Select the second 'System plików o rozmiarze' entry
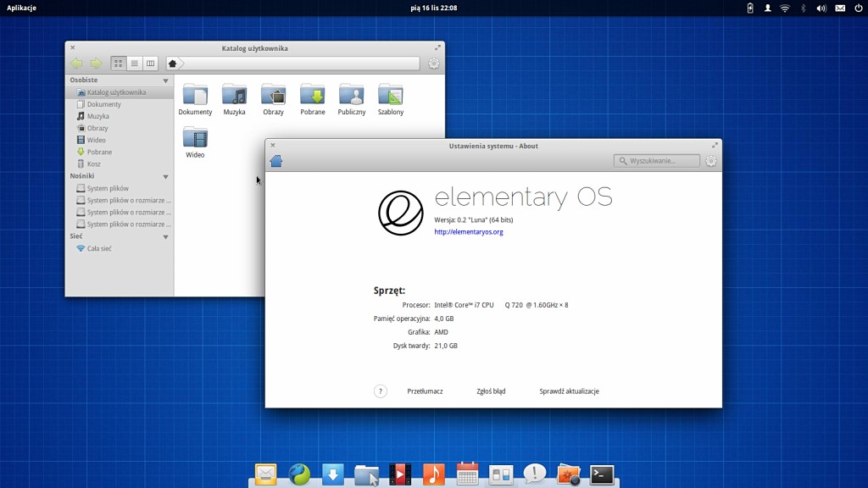This screenshot has height=488, width=868. point(119,213)
